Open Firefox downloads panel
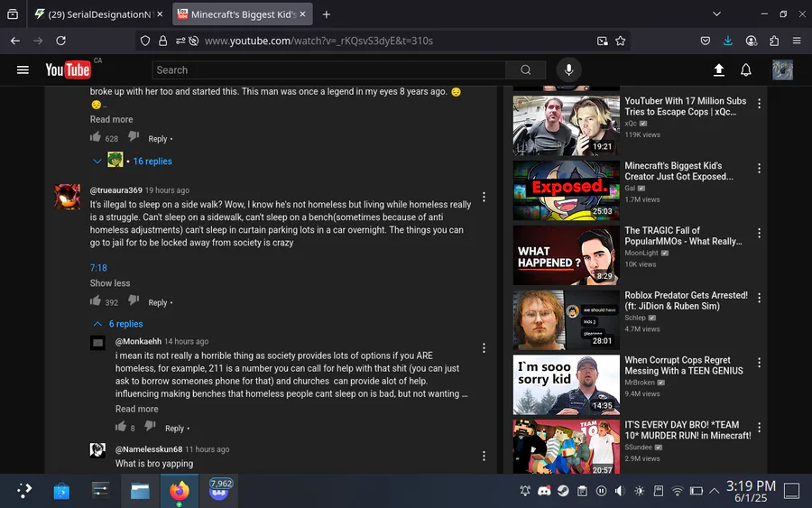Viewport: 812px width, 508px height. (727, 41)
